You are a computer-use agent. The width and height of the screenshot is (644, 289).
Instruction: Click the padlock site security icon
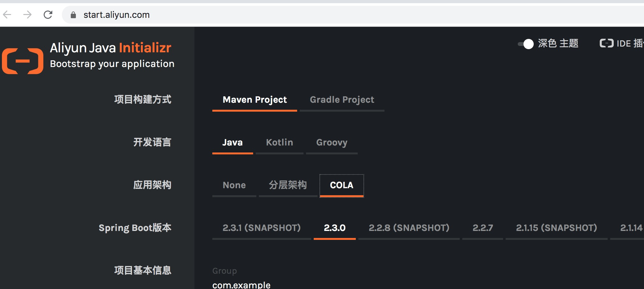coord(73,15)
